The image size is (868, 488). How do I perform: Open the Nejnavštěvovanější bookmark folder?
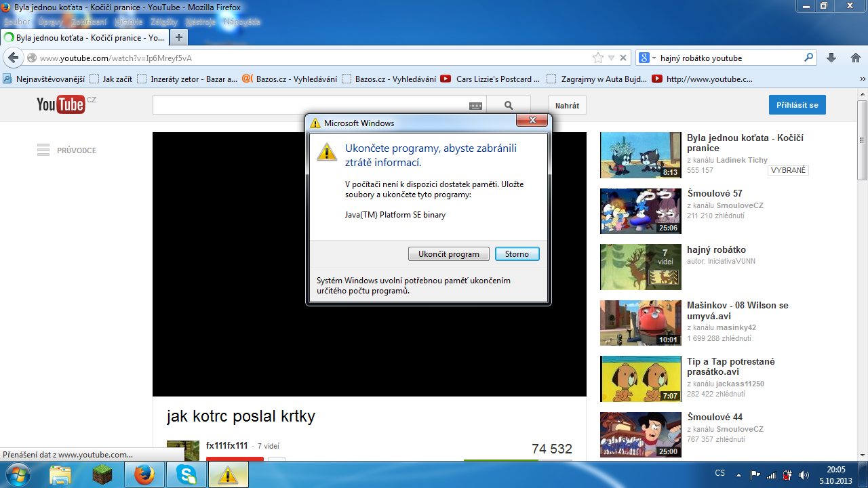(43, 79)
